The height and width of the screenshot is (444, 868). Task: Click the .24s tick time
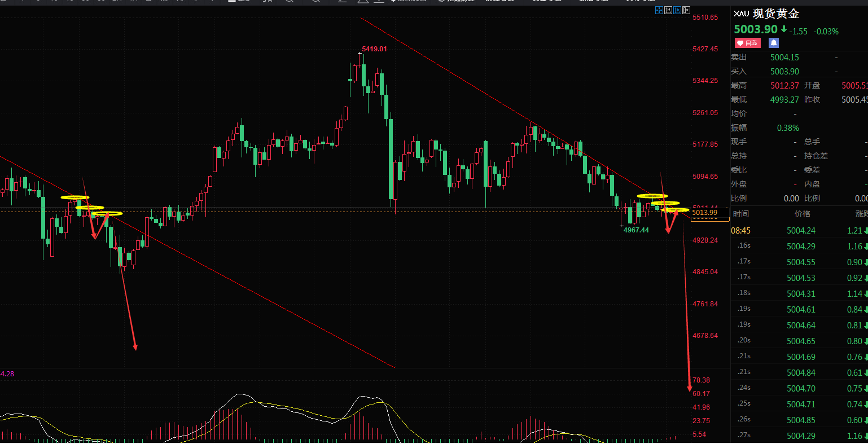744,388
